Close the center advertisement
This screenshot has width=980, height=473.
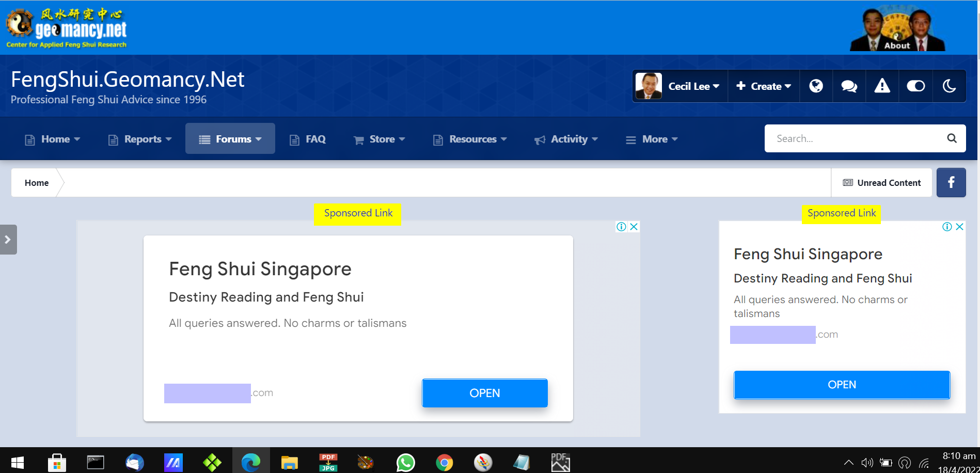coord(634,227)
